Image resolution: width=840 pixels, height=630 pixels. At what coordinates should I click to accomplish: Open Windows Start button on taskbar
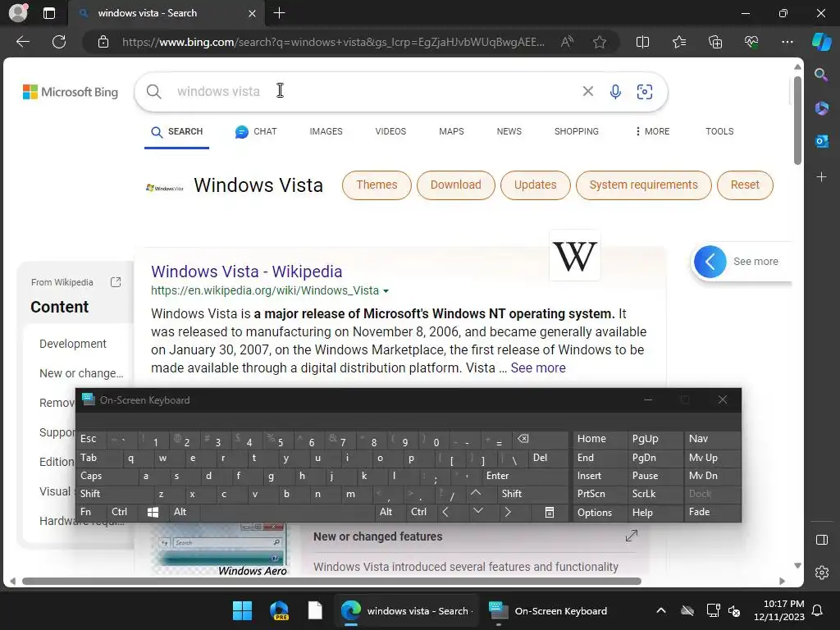pyautogui.click(x=242, y=610)
